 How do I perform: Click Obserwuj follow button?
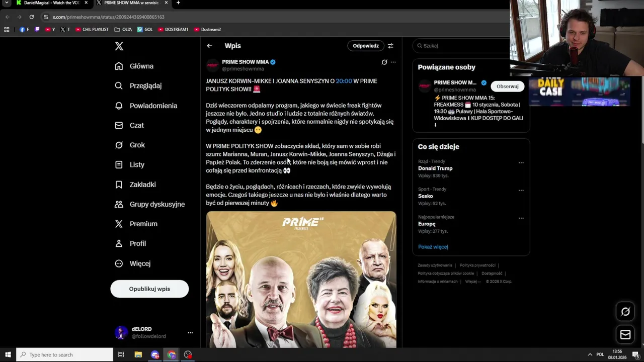[507, 86]
